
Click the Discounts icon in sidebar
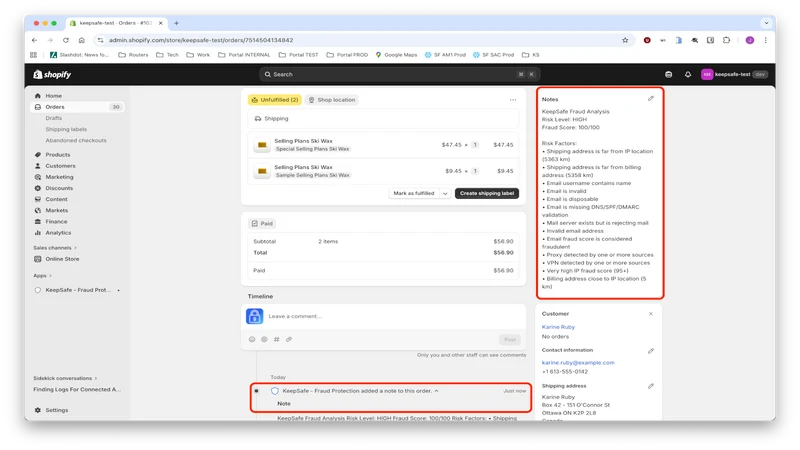[38, 188]
